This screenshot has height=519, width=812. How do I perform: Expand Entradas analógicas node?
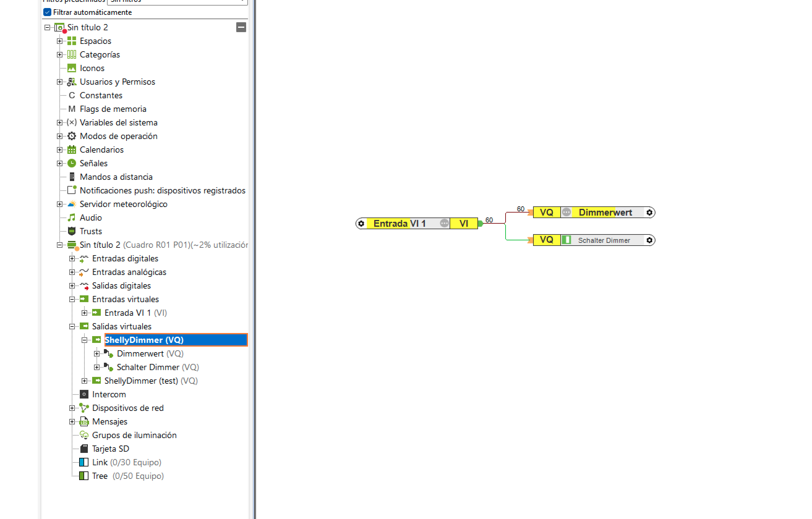click(x=72, y=272)
